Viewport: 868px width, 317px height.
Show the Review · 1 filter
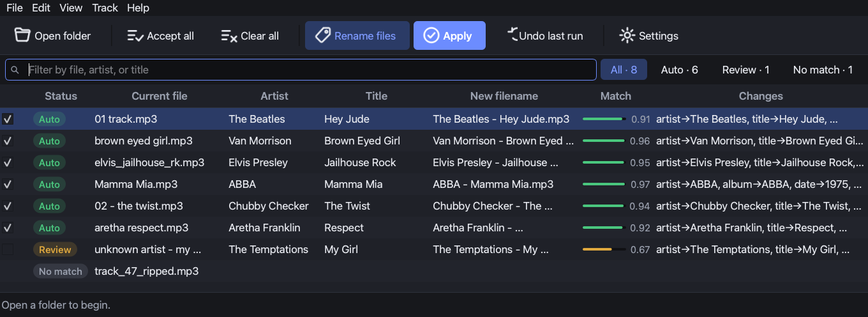click(745, 70)
